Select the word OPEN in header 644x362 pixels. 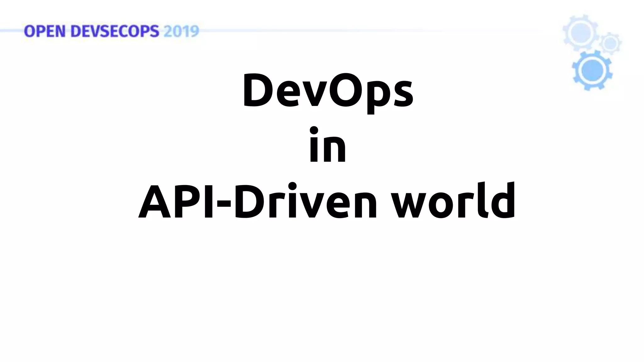pyautogui.click(x=44, y=31)
